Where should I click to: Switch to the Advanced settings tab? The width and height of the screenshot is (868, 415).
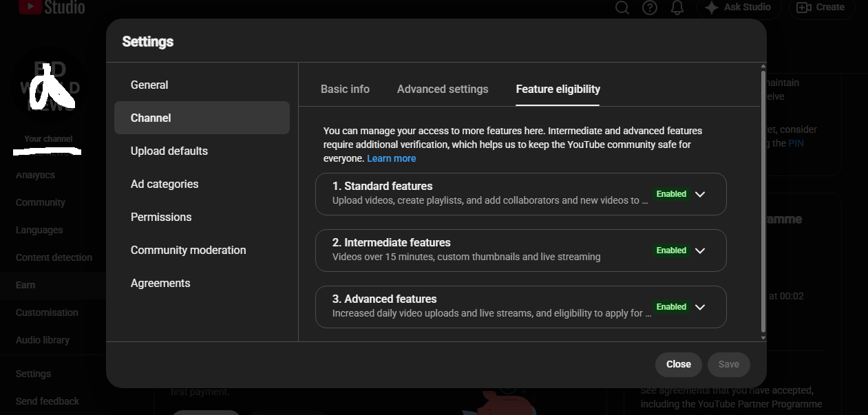(x=443, y=89)
